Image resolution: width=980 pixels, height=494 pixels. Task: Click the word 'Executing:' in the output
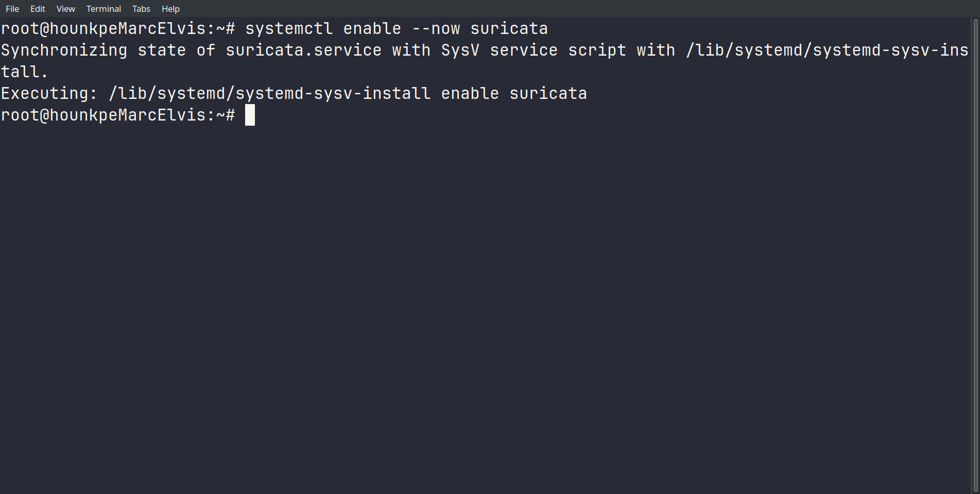click(49, 94)
